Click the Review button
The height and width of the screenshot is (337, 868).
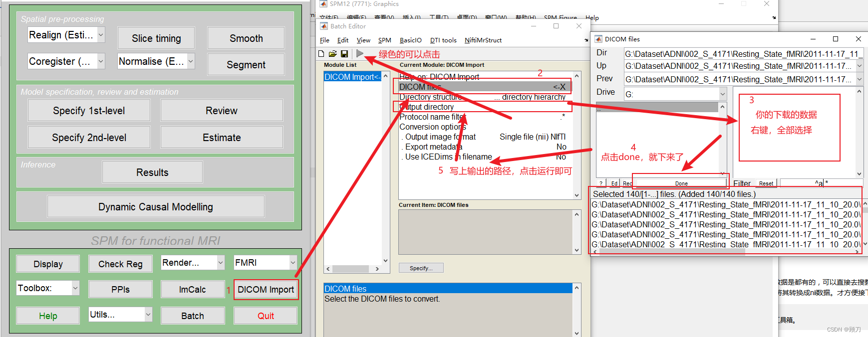(x=222, y=111)
